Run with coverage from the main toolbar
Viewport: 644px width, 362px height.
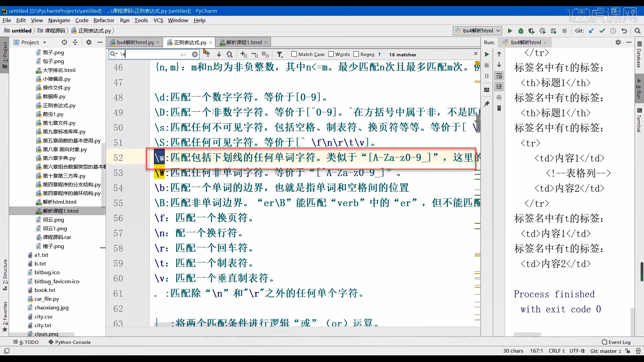[532, 31]
